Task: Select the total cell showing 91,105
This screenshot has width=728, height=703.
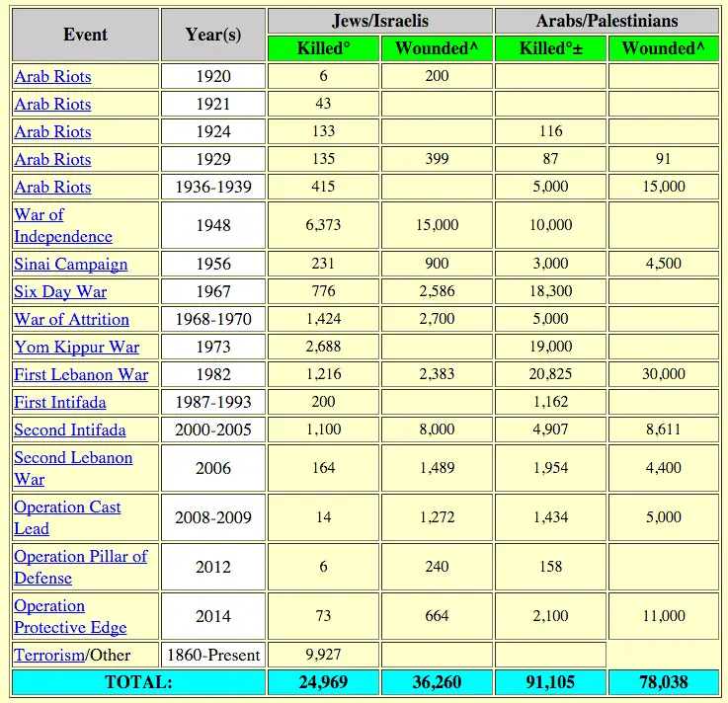Action: click(550, 682)
